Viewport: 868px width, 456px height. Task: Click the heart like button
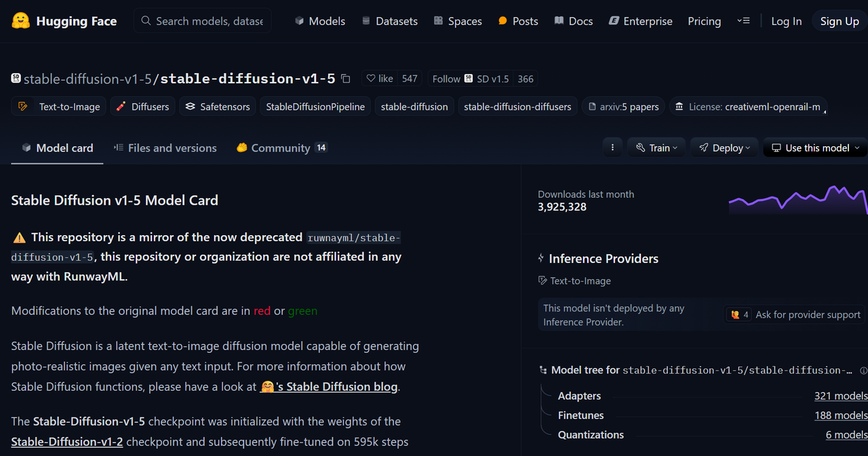pos(380,79)
